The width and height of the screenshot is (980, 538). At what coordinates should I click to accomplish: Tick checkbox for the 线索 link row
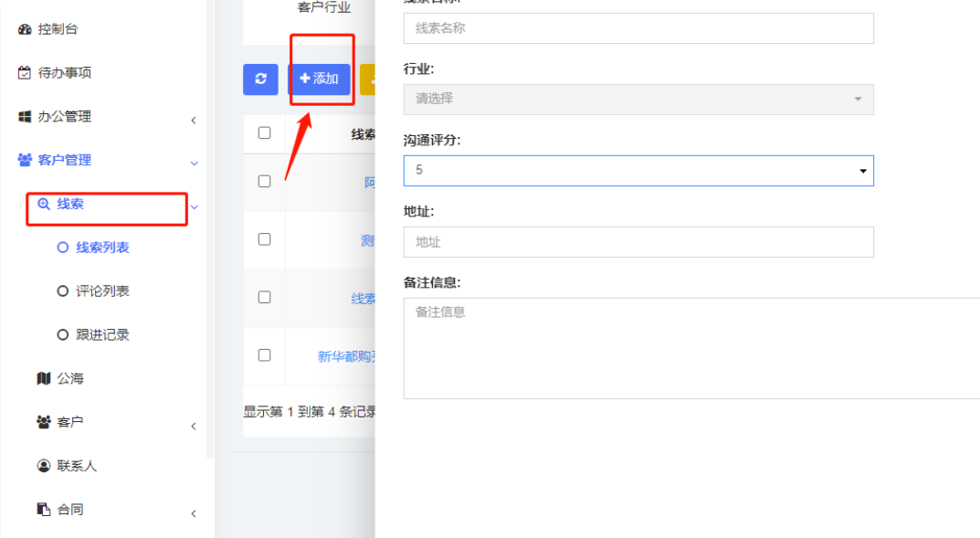(264, 298)
